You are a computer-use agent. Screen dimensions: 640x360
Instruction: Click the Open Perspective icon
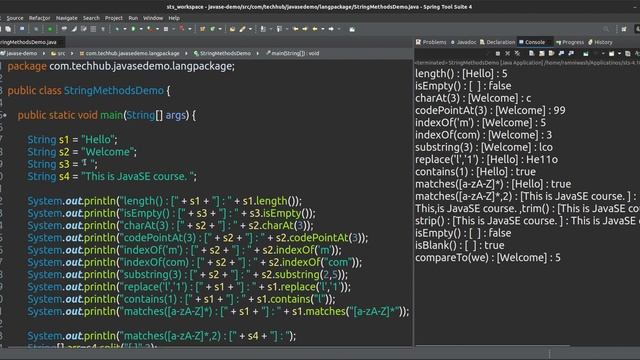click(x=624, y=29)
